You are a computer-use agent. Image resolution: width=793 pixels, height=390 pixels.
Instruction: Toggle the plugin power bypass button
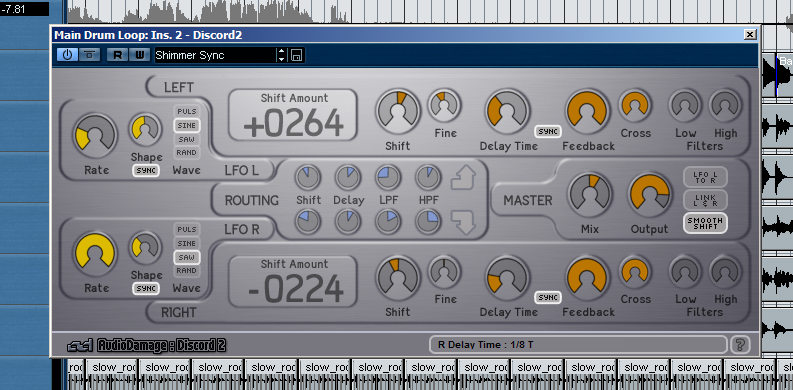coord(68,55)
